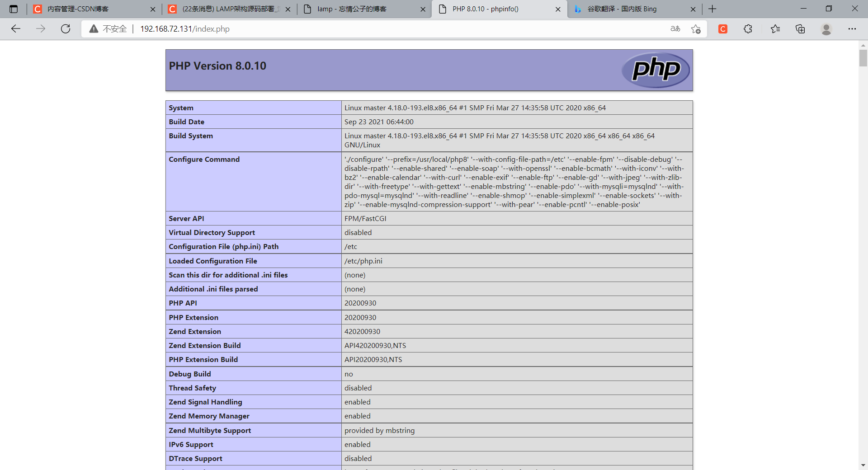Click the Debug Build label

pos(190,374)
